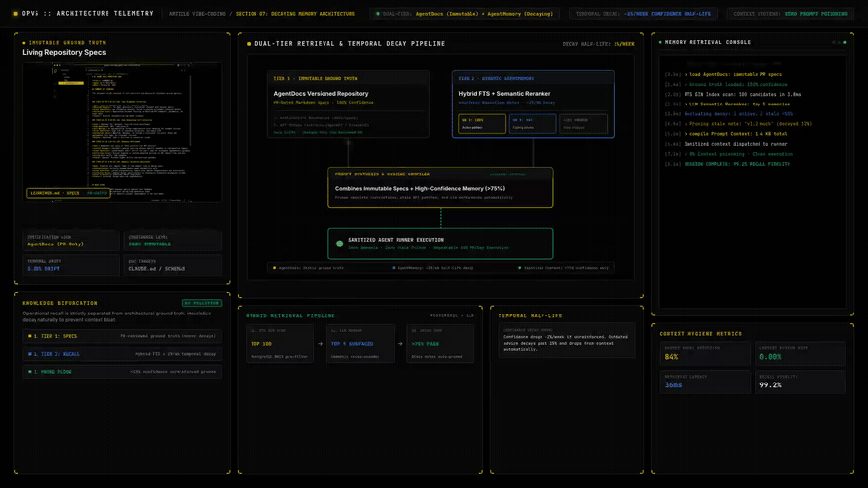Click the Prompt Synthesis & Hygiene Compiler card
This screenshot has width=868, height=488.
point(441,187)
